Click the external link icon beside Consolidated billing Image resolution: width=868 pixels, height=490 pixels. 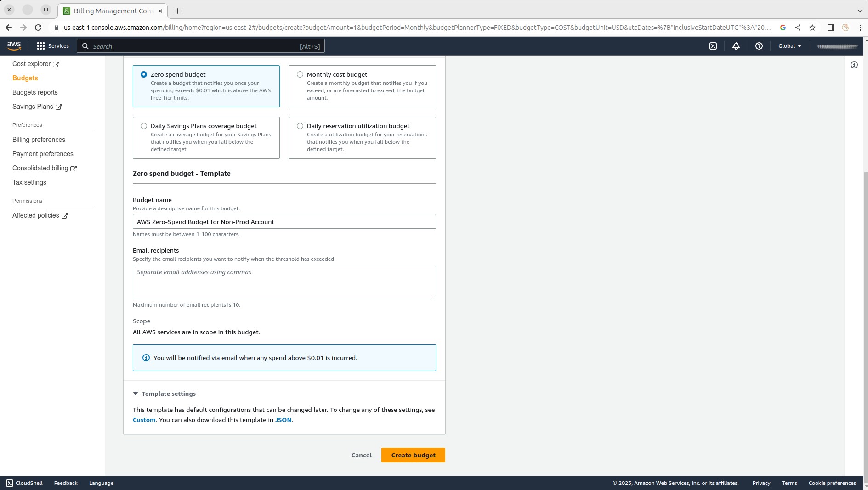click(x=74, y=169)
